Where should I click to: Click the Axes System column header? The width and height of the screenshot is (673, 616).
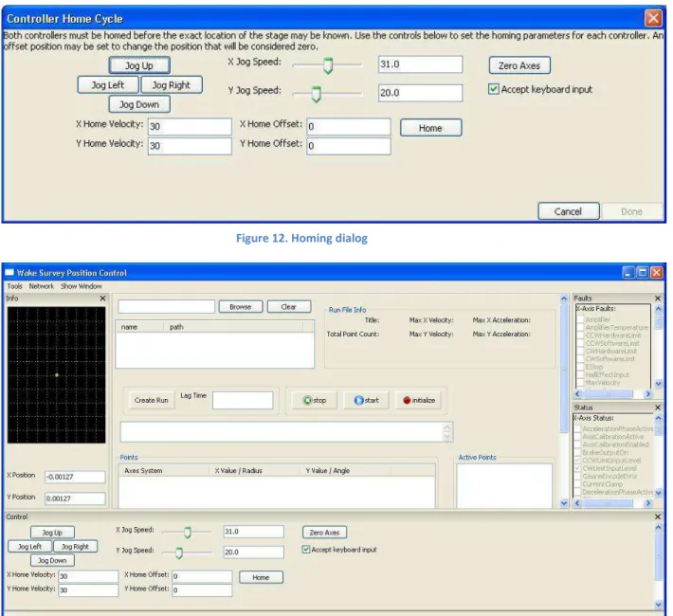tap(164, 470)
